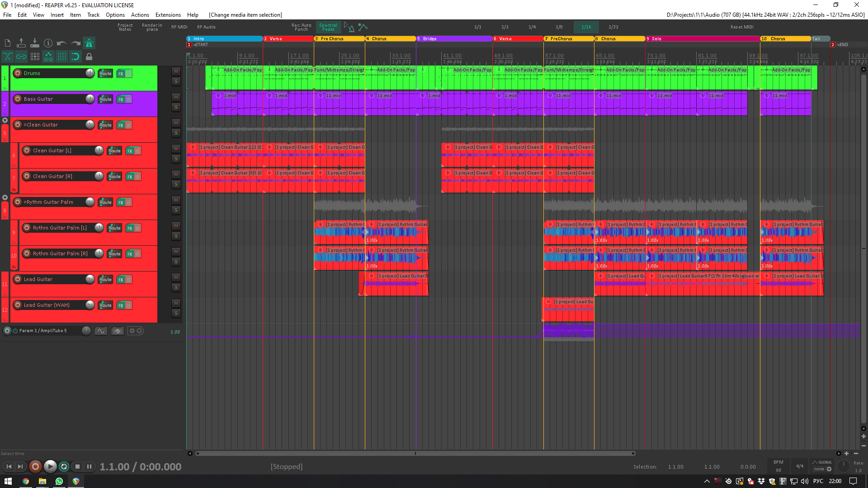This screenshot has width=868, height=488.
Task: Open Route for Bass Guitar track
Action: coord(105,99)
